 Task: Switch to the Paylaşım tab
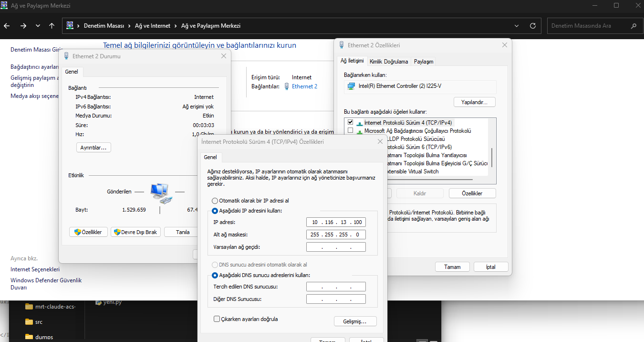click(x=424, y=62)
